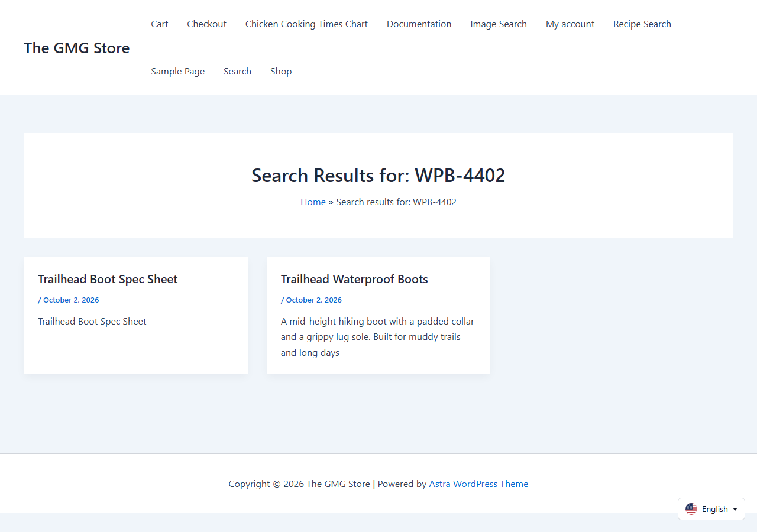Follow the Home breadcrumb link
757x532 pixels.
[313, 202]
